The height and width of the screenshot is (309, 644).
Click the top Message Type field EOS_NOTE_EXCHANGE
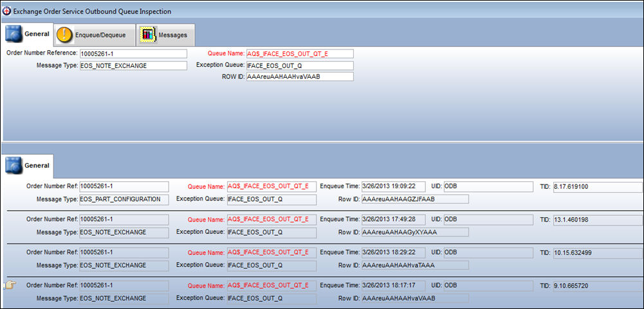[133, 66]
